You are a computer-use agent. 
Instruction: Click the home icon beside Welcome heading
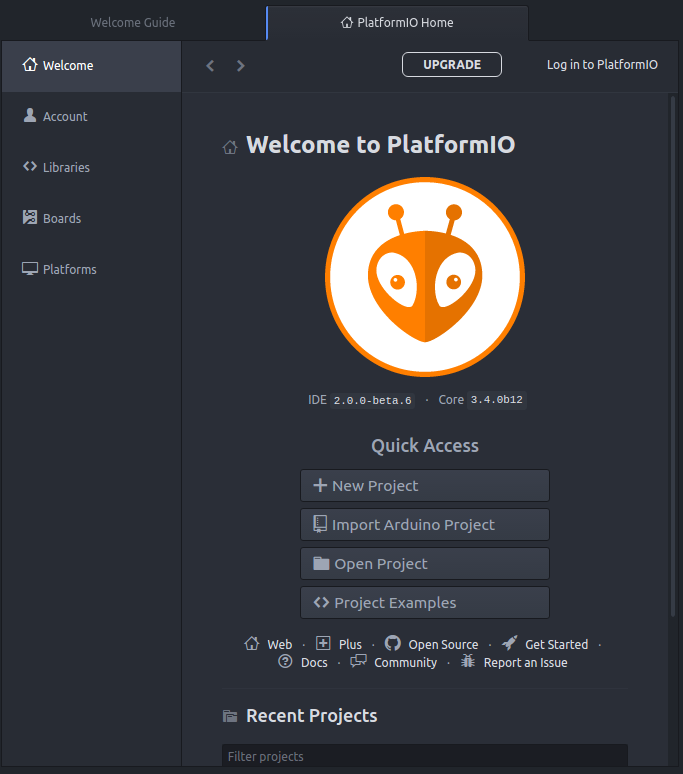coord(230,147)
